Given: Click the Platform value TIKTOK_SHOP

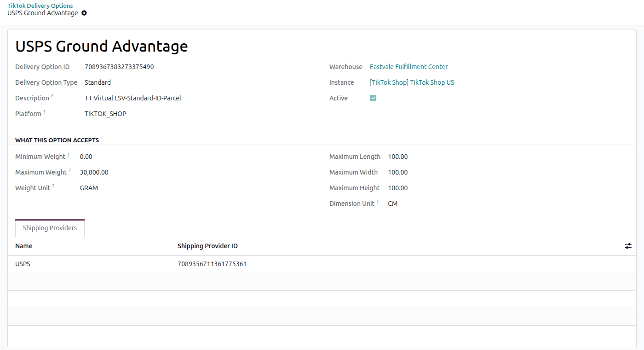Looking at the screenshot, I should coord(105,114).
